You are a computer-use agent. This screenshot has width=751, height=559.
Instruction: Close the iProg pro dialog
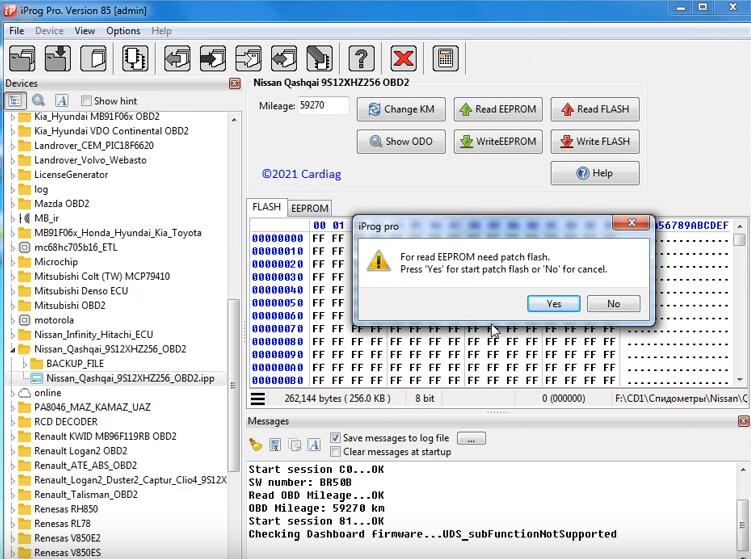click(631, 223)
